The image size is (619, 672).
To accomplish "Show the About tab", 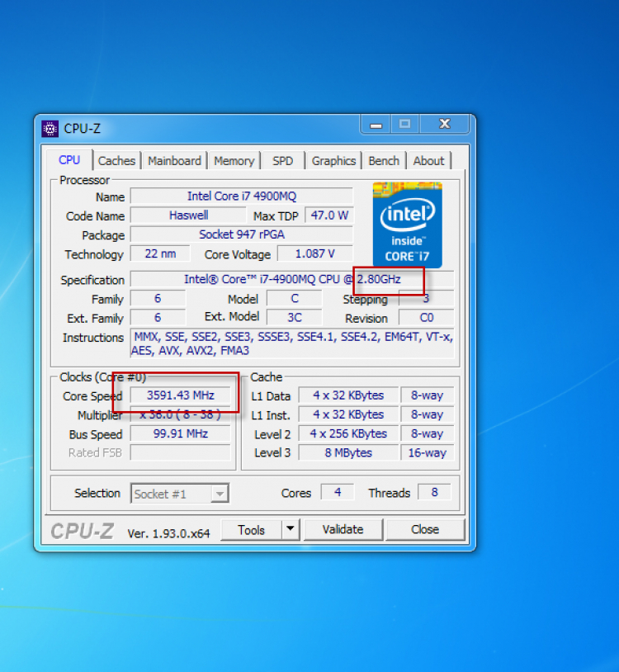I will 428,161.
